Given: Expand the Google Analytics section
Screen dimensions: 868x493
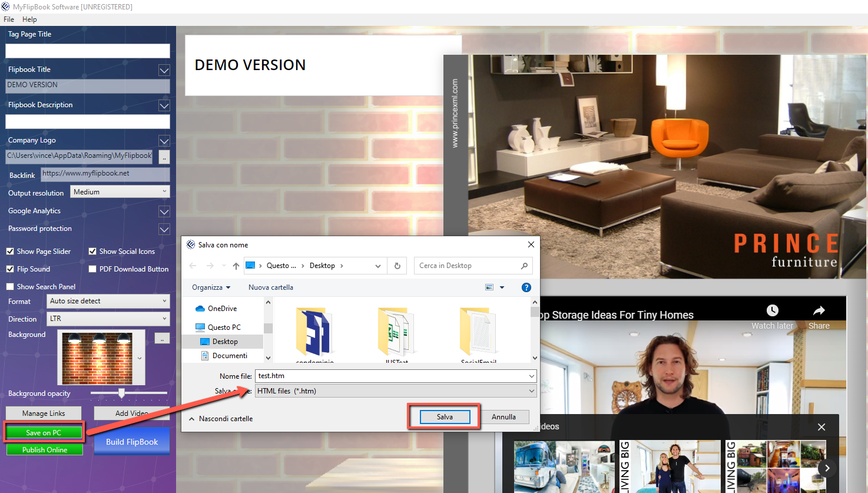Looking at the screenshot, I should click(164, 211).
